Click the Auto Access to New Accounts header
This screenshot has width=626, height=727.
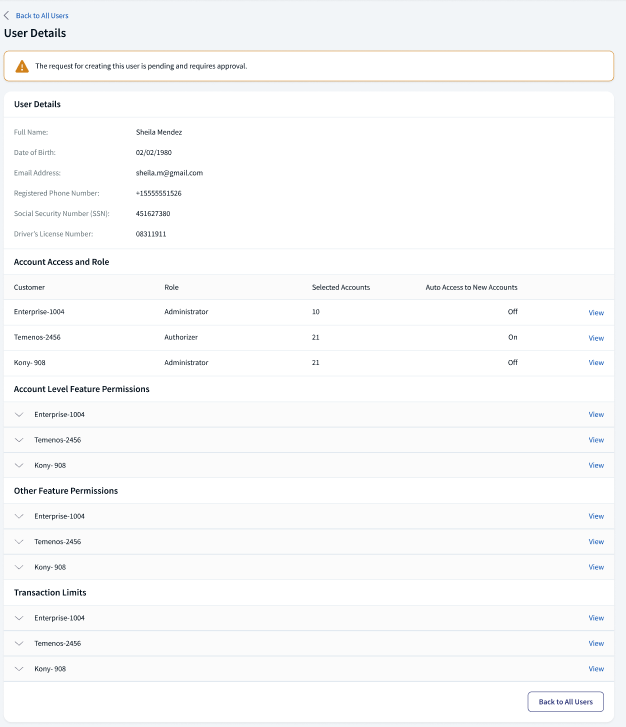pyautogui.click(x=471, y=287)
